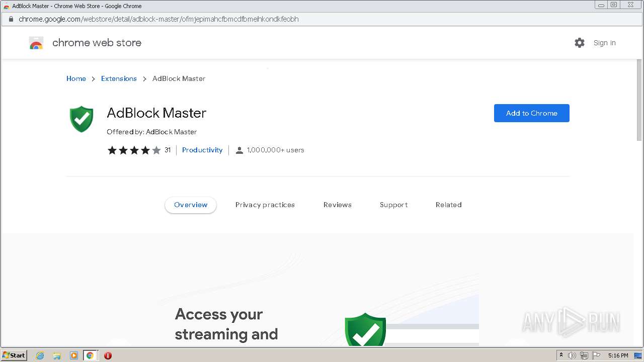The height and width of the screenshot is (362, 644).
Task: Click the AdBlock Master green shield icon
Action: click(x=82, y=119)
